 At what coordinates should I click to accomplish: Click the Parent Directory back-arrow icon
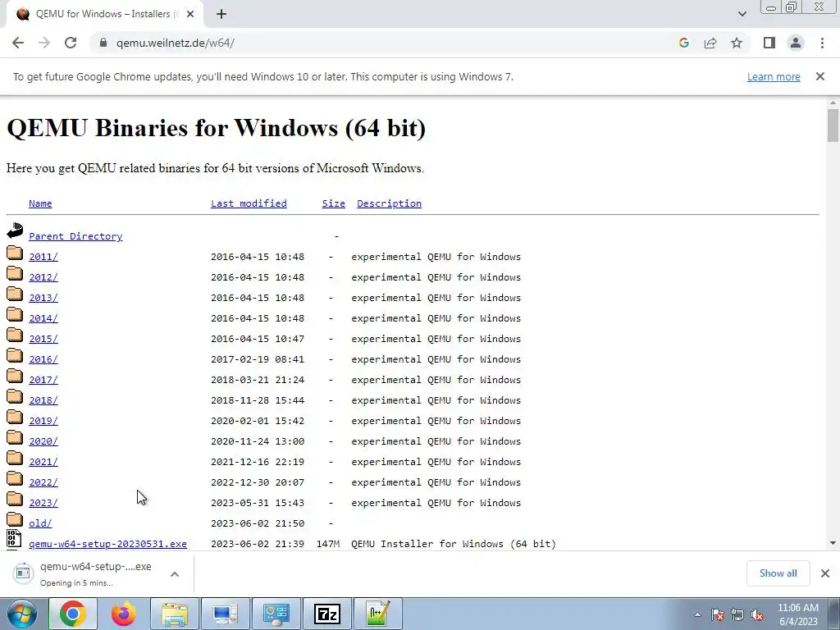[15, 231]
